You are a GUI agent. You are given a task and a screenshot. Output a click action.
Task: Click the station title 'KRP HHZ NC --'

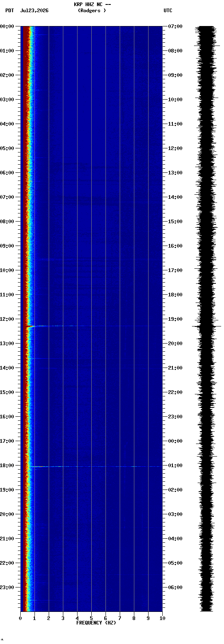93,4
